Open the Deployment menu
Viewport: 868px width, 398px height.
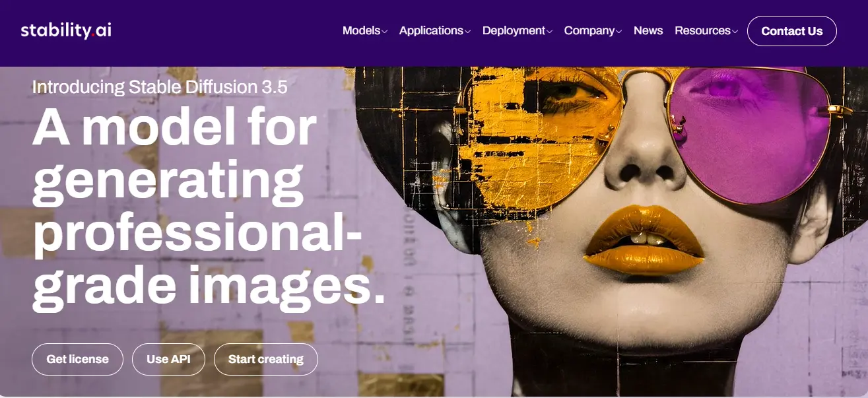[x=514, y=30]
